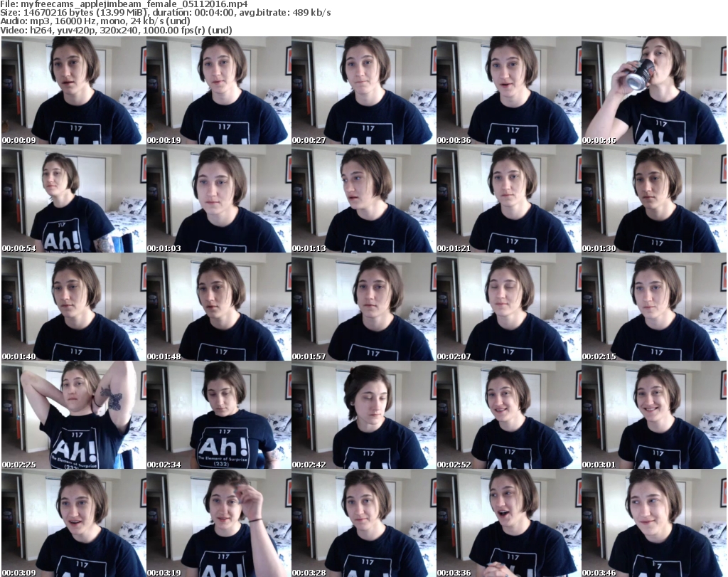Select the 00:01:40 frame
728x577 pixels.
click(74, 307)
